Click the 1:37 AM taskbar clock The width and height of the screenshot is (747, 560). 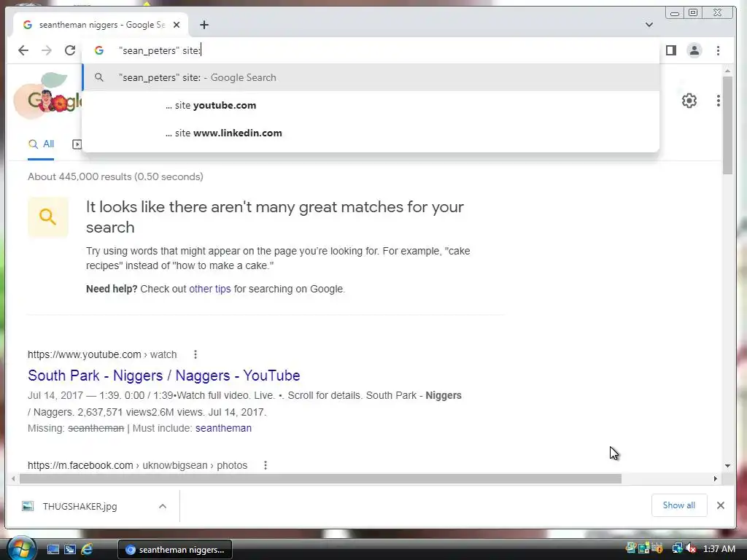coord(719,548)
